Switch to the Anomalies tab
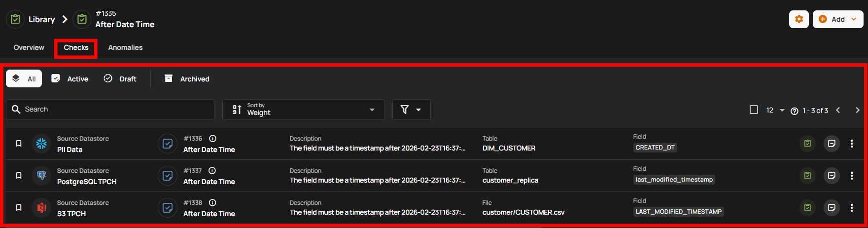 (125, 47)
